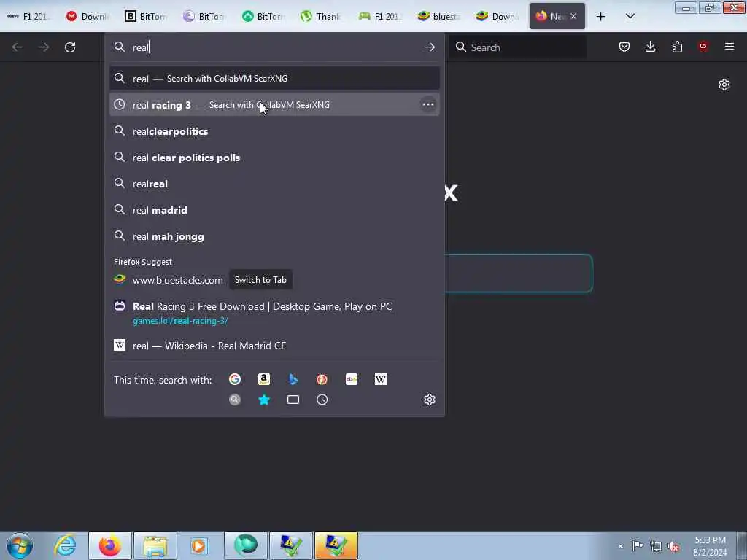Viewport: 747px width, 560px height.
Task: Search this time with Google
Action: pos(235,379)
